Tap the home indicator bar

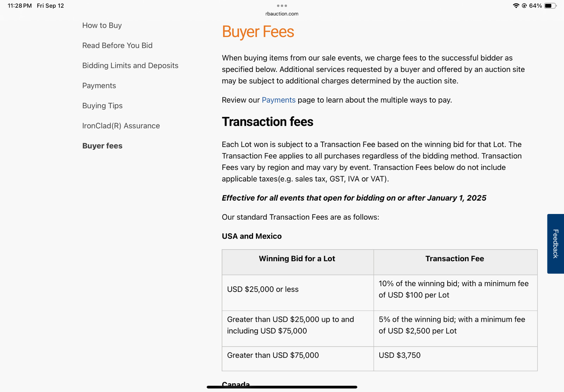point(282,387)
